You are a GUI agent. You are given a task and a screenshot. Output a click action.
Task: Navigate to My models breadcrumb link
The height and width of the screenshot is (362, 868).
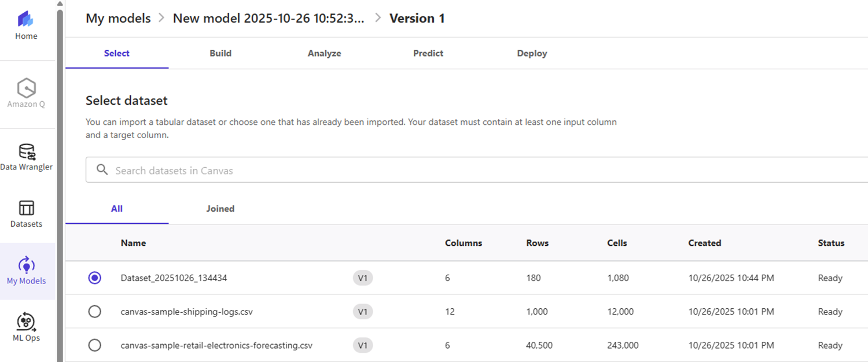click(x=118, y=18)
